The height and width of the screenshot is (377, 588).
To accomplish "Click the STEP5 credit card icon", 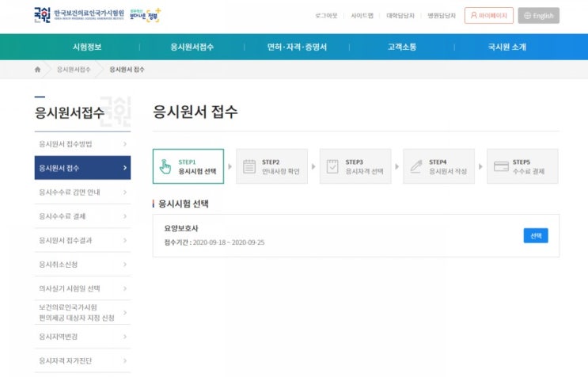I will (x=501, y=166).
